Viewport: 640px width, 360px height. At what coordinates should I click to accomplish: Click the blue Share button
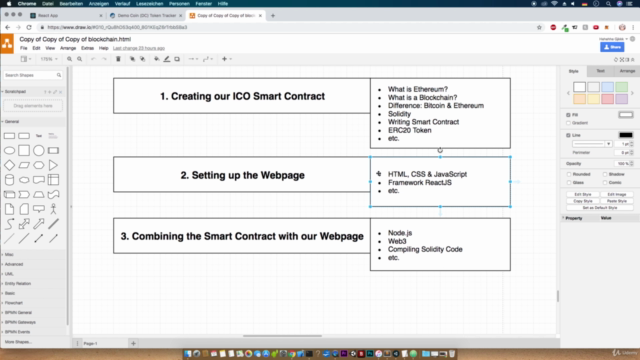pyautogui.click(x=612, y=47)
